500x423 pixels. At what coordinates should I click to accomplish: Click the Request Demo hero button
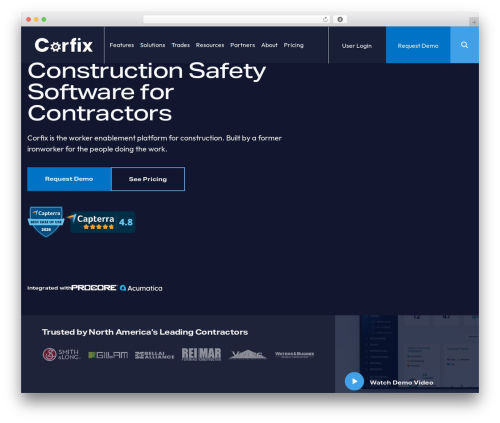[x=69, y=179]
